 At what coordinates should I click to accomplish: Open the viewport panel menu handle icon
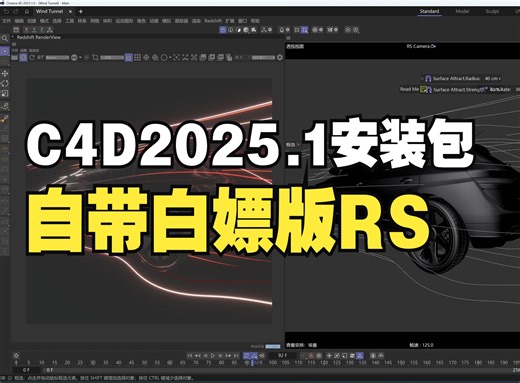point(288,38)
